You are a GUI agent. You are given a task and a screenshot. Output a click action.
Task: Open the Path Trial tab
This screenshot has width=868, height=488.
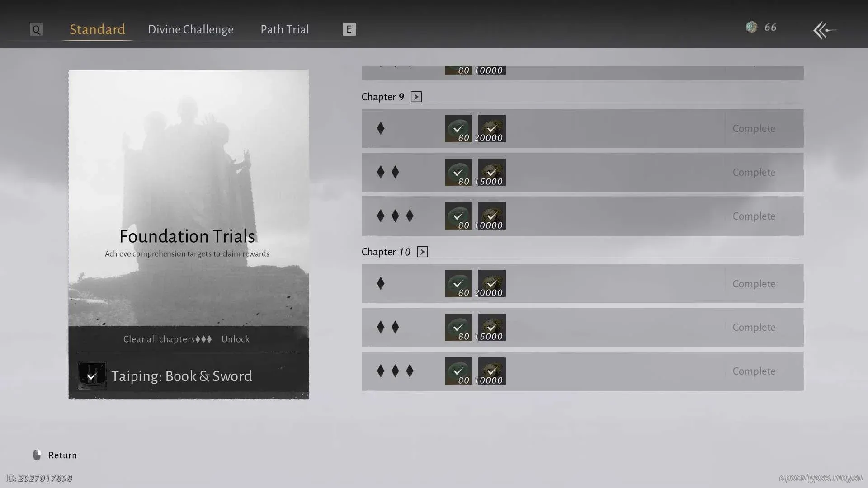pos(284,29)
